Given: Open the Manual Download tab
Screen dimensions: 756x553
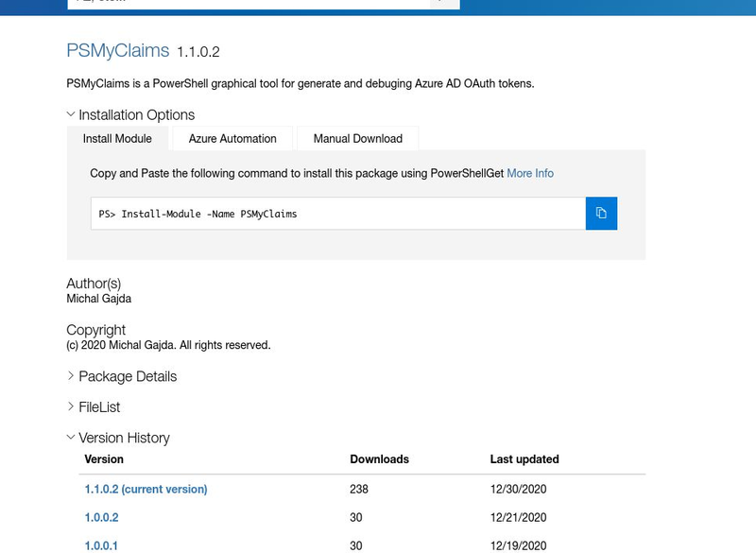Looking at the screenshot, I should click(x=358, y=139).
